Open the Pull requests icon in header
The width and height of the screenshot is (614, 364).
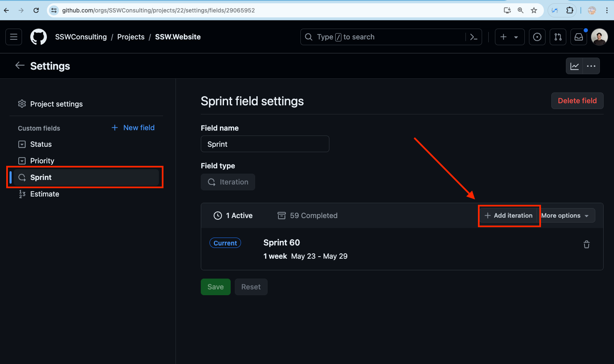click(x=558, y=37)
